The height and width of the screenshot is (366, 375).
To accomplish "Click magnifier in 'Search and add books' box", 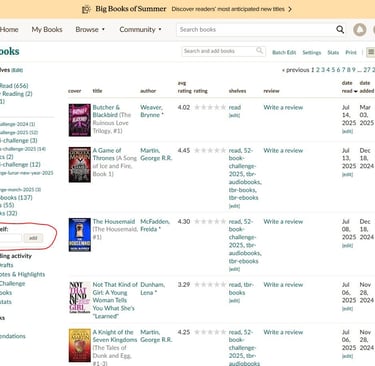I will tap(259, 51).
